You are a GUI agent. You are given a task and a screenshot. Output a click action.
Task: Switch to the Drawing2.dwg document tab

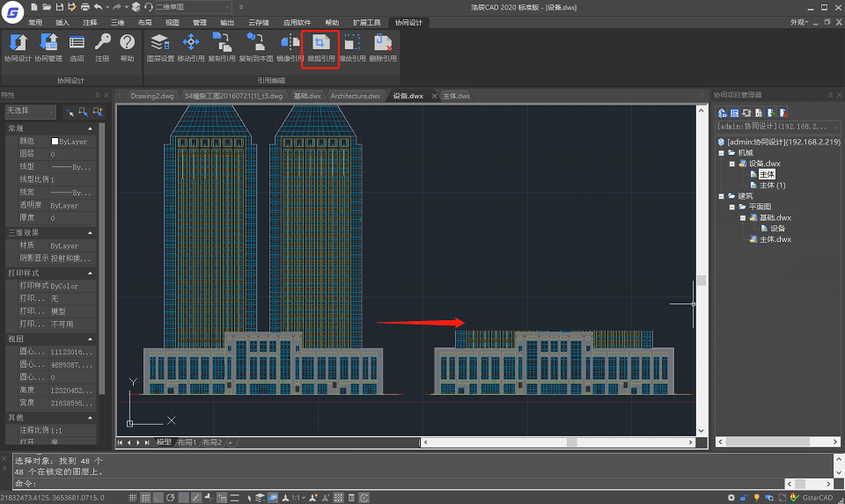click(152, 96)
